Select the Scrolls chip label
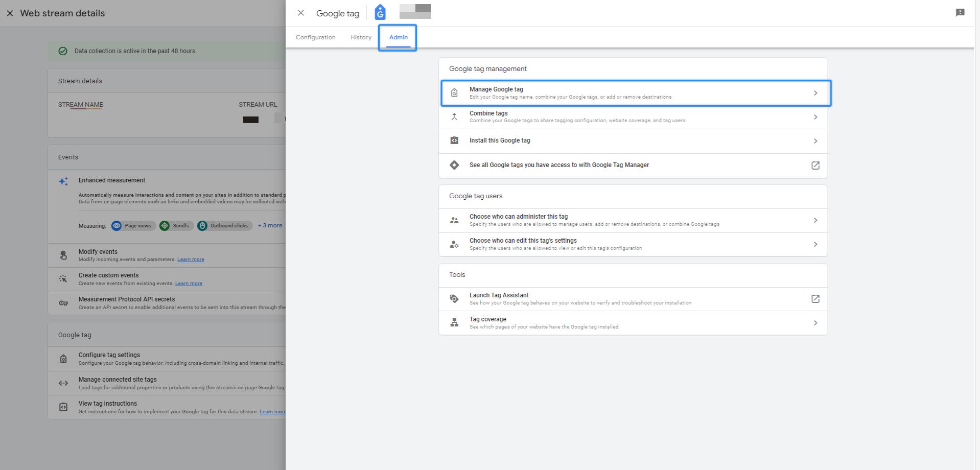The image size is (980, 470). coord(181,226)
